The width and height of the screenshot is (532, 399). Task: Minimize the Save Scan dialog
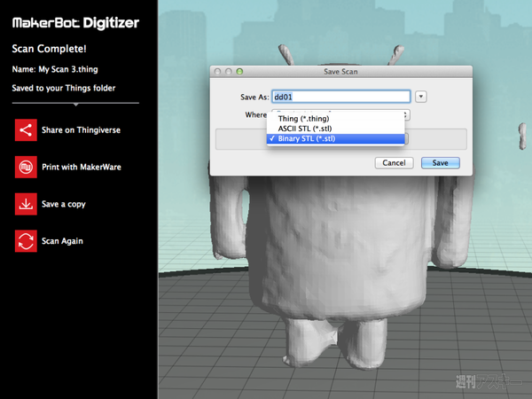229,72
